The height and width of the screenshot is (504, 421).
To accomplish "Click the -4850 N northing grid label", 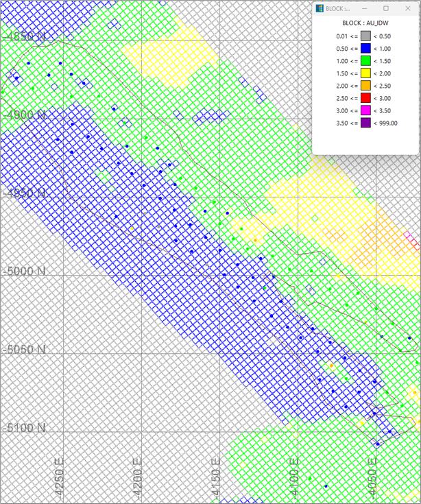I will 25,36.
